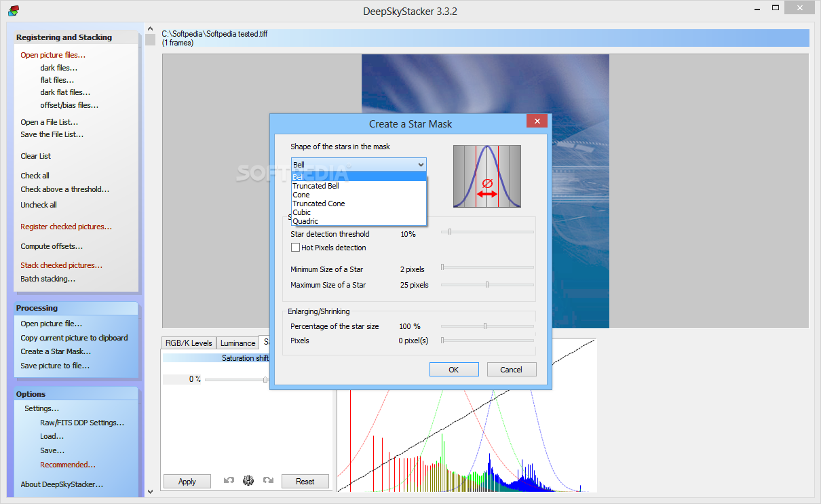Click Check above a threshold
Screen dimensions: 821x504
(x=64, y=189)
